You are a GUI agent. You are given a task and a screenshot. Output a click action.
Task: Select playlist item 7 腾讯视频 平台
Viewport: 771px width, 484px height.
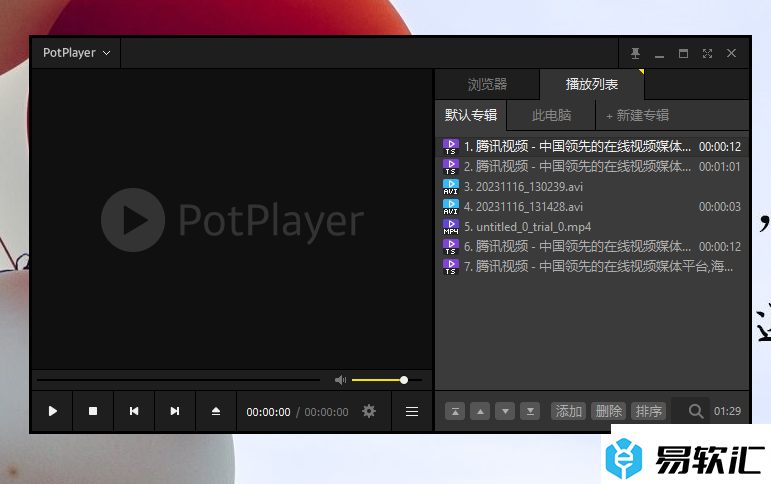[592, 267]
